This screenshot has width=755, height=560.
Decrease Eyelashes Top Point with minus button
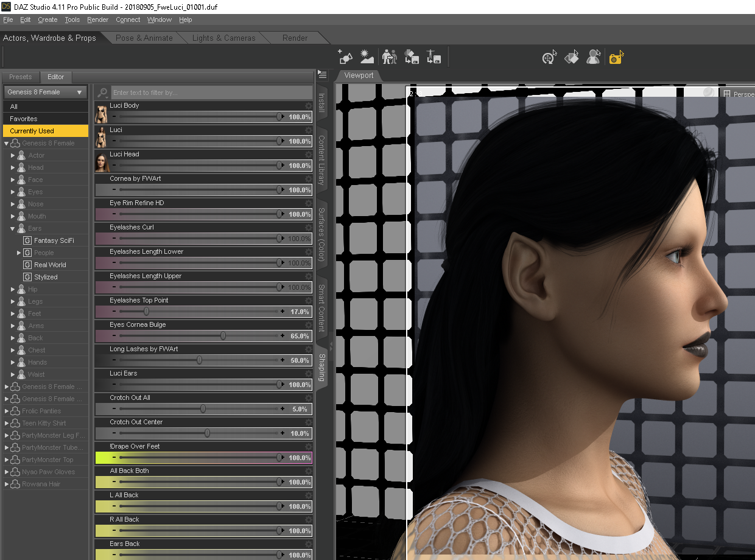pyautogui.click(x=114, y=312)
